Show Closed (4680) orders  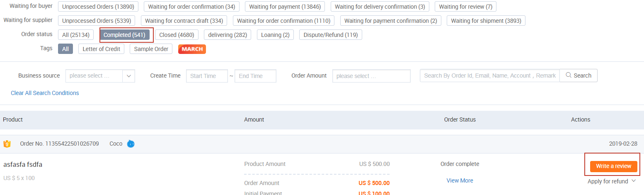click(177, 35)
